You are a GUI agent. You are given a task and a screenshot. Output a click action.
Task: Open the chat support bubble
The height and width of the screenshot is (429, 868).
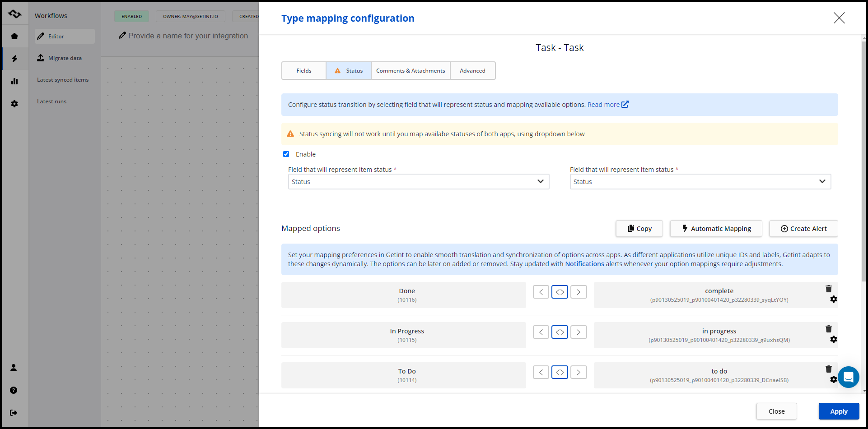tap(848, 377)
